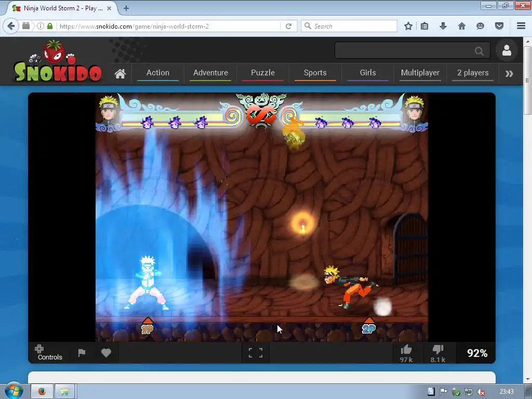
Task: Close the Ninja World Storm 2 tab
Action: [109, 8]
